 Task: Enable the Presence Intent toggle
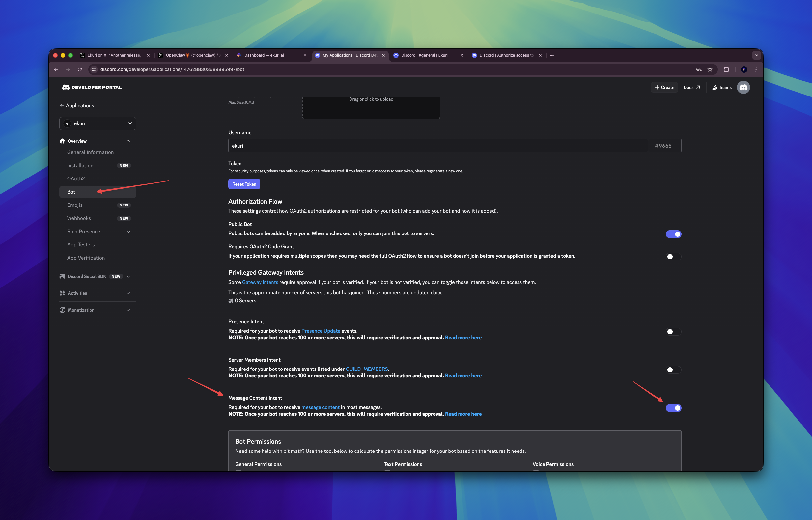point(673,332)
